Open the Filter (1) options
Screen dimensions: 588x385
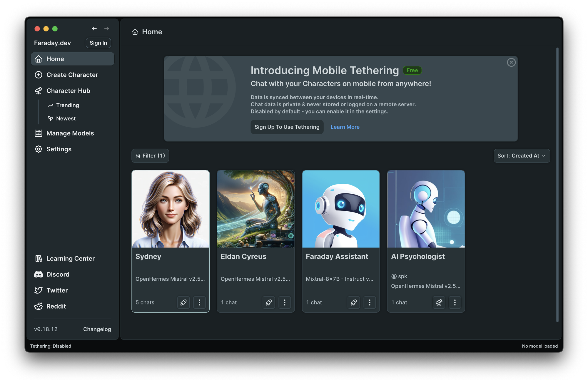(150, 156)
